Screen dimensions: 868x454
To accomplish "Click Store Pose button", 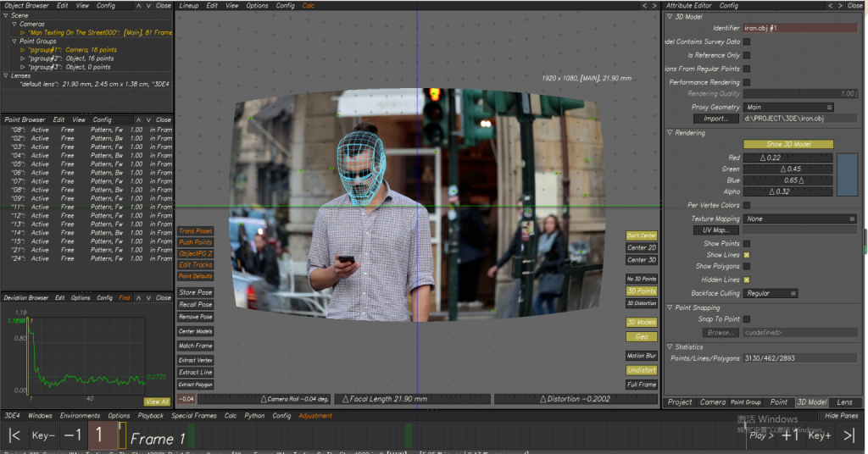I will pyautogui.click(x=196, y=292).
